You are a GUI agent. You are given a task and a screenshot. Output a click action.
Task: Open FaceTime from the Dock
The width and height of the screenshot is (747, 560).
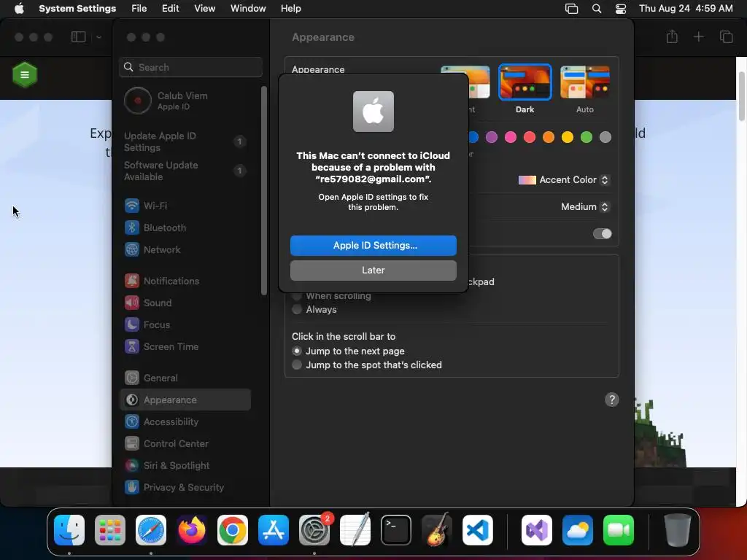tap(619, 530)
